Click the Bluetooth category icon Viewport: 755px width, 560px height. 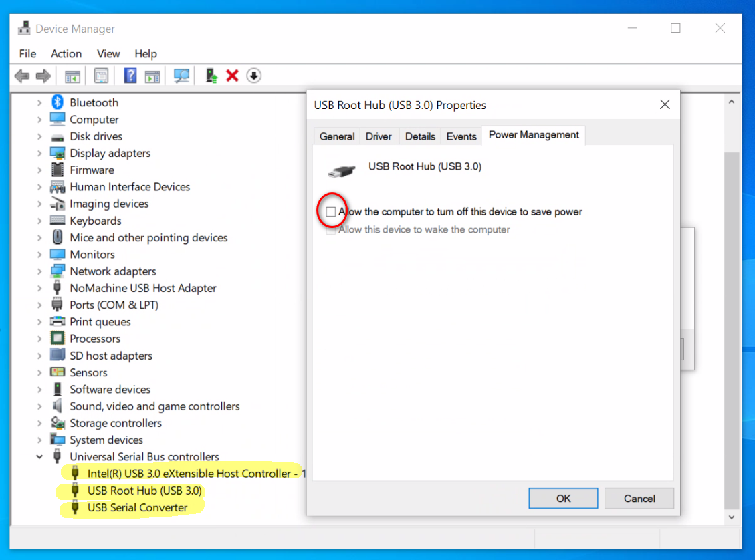pyautogui.click(x=58, y=102)
